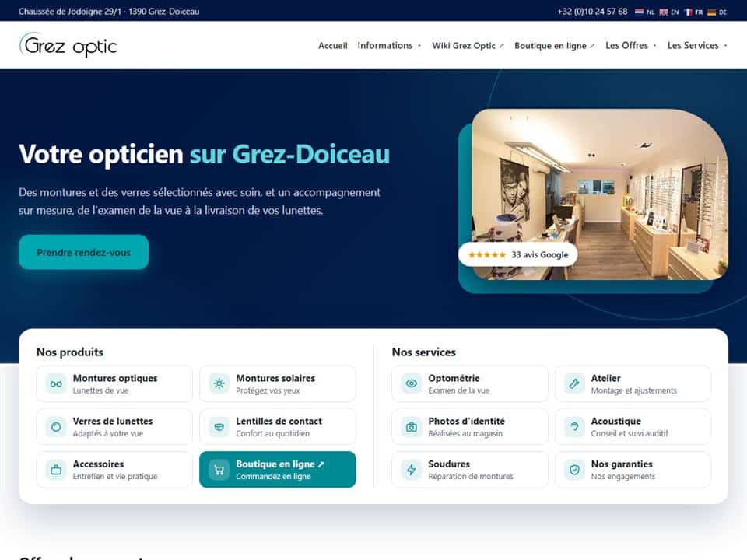The width and height of the screenshot is (747, 560).
Task: Open the Acoustique title link
Action: (615, 421)
